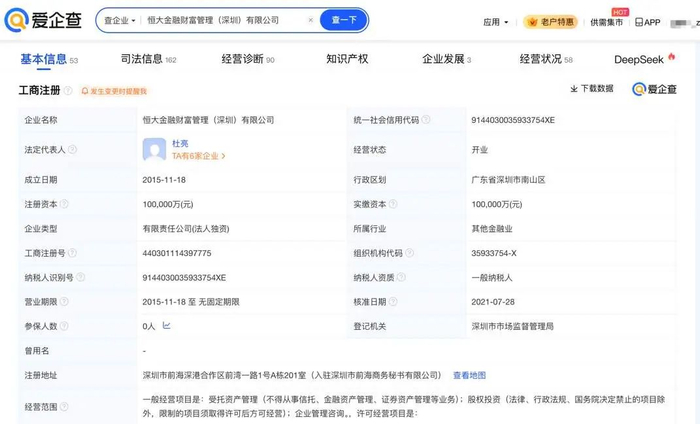Click the 广东省深圳市南山区 region value
Screen dimensions: 700x424
pos(508,180)
